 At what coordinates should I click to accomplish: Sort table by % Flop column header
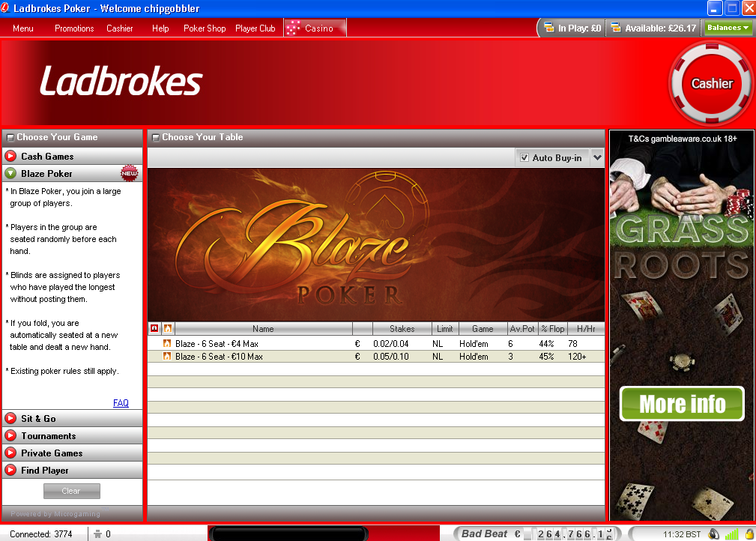click(552, 328)
